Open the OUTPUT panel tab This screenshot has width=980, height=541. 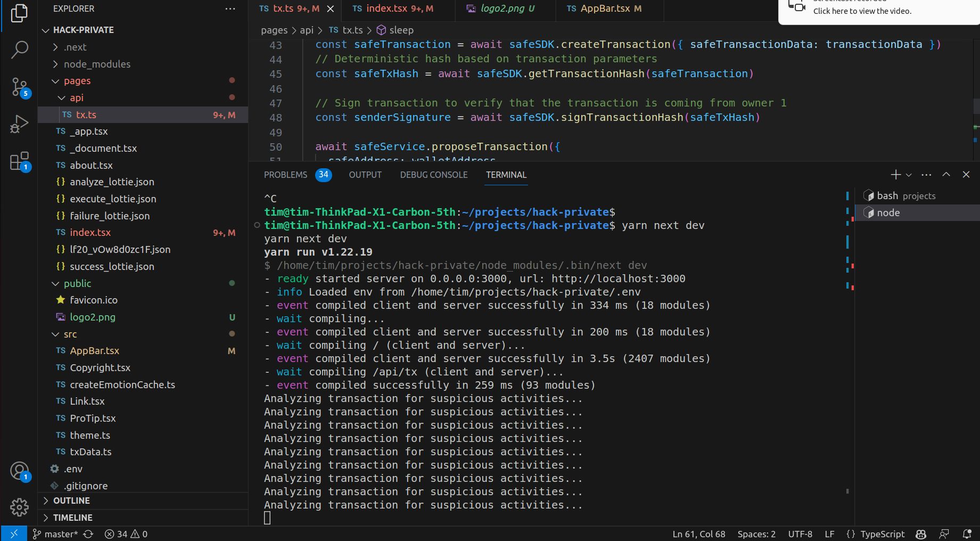pos(365,175)
